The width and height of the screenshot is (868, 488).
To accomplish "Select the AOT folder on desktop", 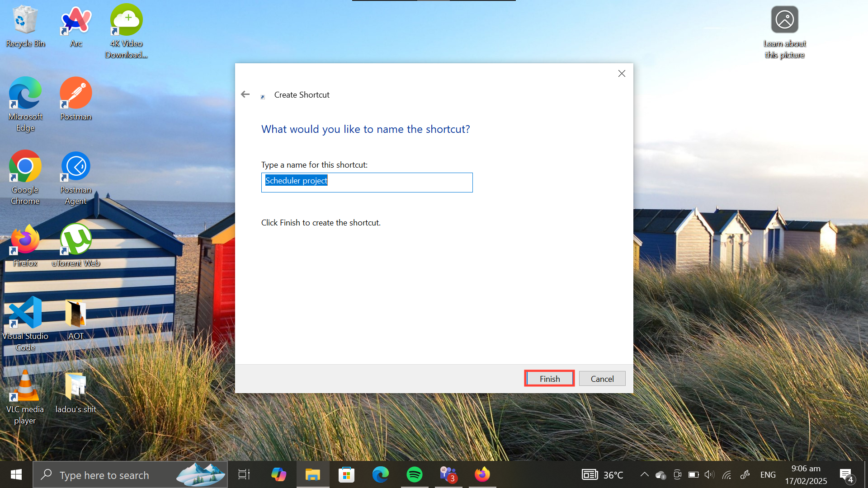I will click(76, 313).
